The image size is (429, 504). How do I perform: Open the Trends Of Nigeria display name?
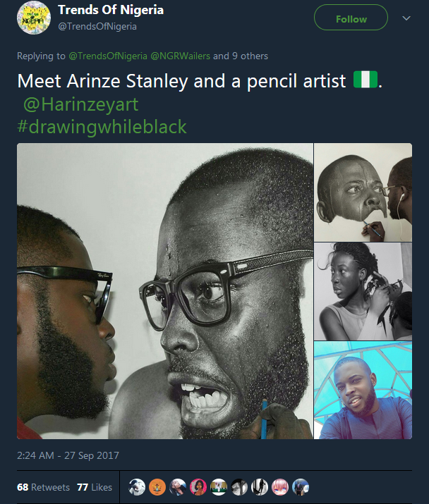111,11
